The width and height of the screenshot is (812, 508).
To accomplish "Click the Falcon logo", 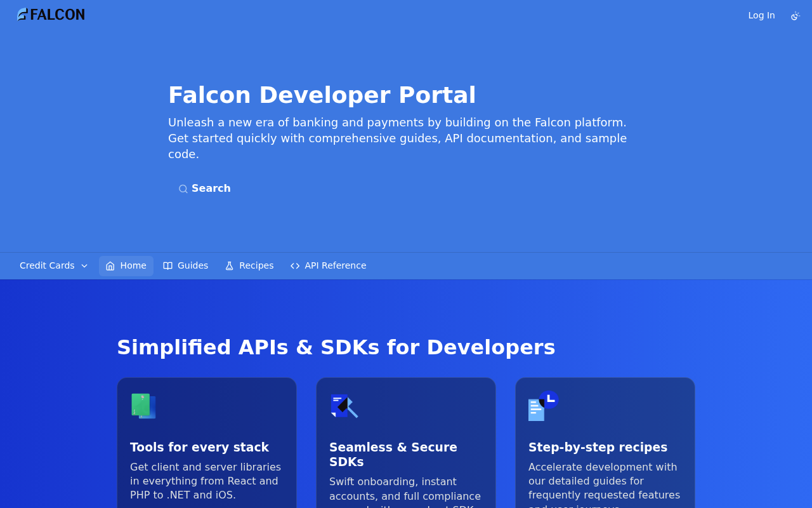I will [51, 15].
